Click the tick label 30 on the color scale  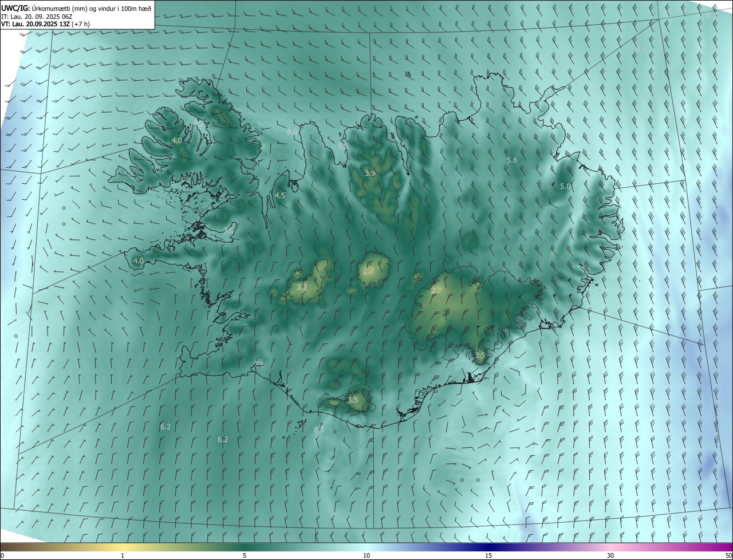click(x=610, y=556)
